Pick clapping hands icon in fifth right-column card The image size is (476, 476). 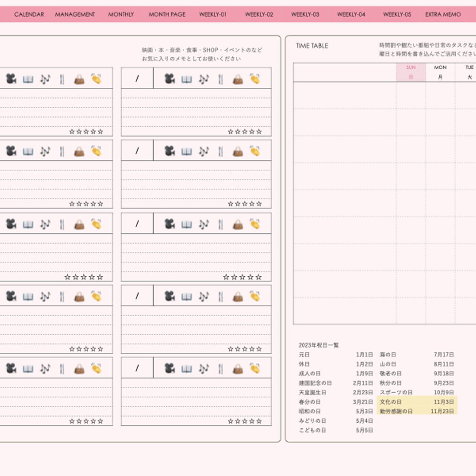[255, 368]
